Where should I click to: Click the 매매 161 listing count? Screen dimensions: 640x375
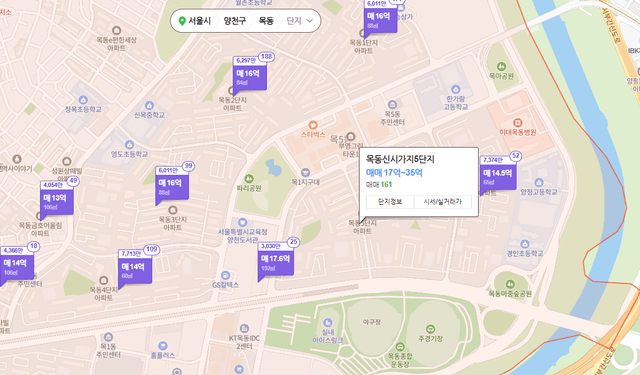tap(379, 184)
